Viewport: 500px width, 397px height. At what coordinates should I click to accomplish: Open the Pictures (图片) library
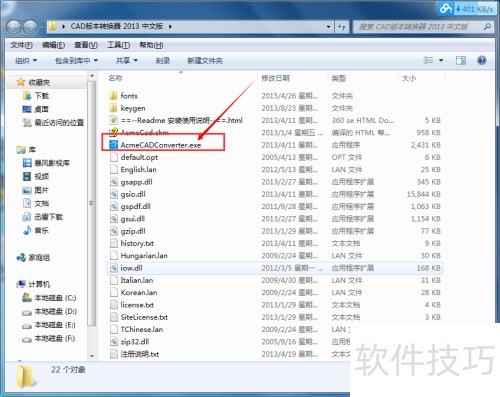pos(35,190)
